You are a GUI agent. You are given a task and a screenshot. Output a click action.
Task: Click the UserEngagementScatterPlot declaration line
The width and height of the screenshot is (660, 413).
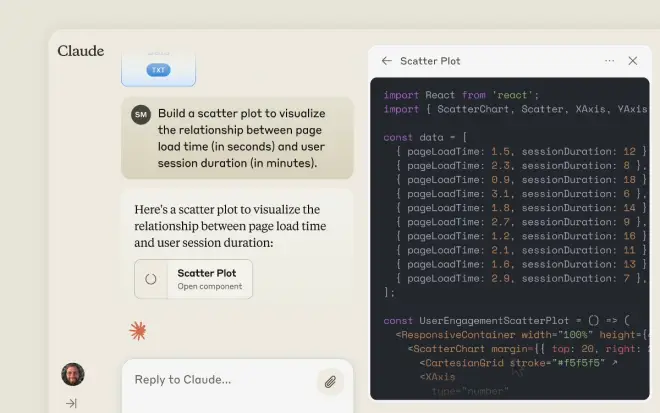point(507,321)
